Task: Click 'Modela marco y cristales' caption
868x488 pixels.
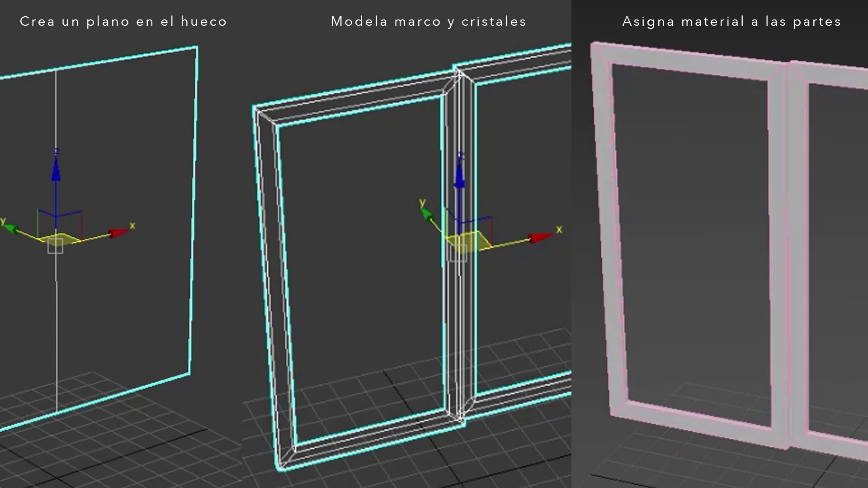Action: click(x=429, y=22)
